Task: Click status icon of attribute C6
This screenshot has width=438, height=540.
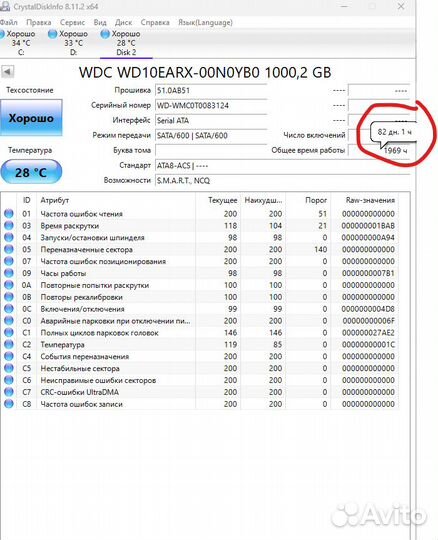Action: pos(9,380)
